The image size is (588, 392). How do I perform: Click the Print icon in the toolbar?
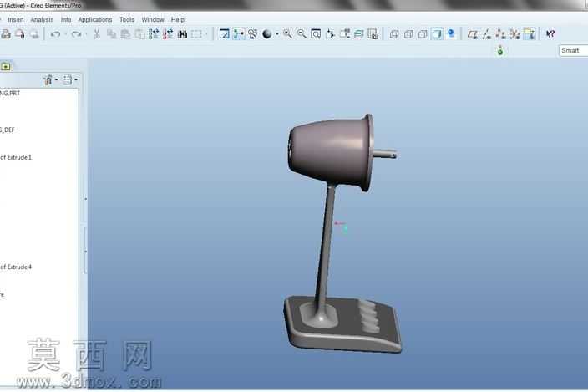pyautogui.click(x=6, y=34)
